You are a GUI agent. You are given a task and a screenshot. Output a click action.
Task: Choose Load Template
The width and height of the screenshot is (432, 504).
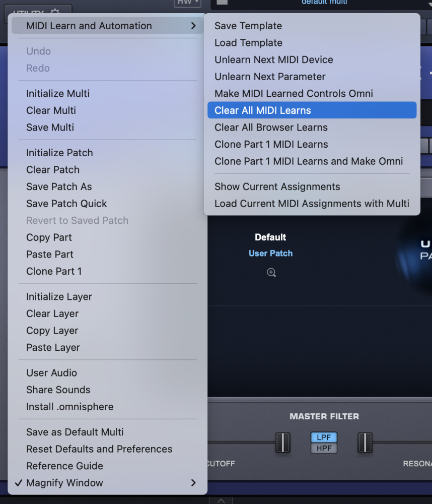(312, 43)
